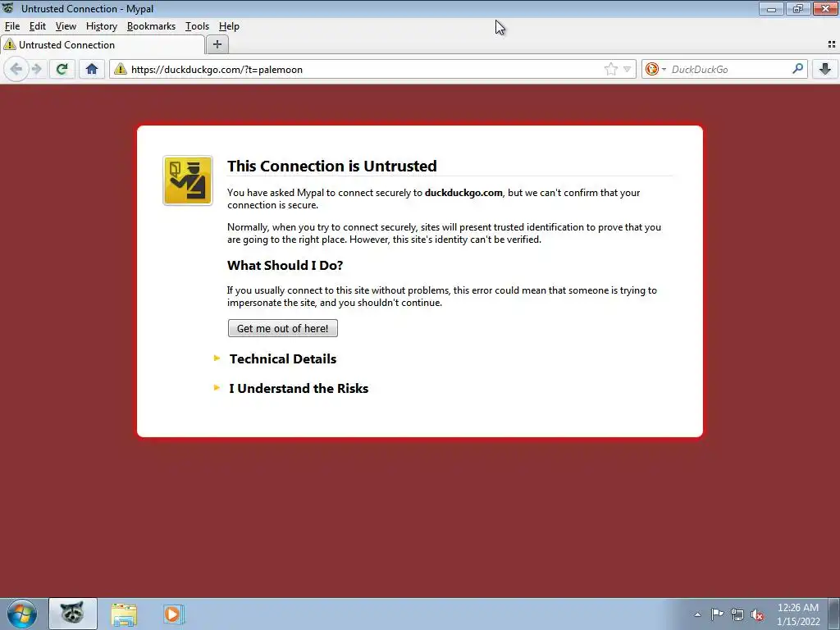The height and width of the screenshot is (630, 840).
Task: Open the clock showing 12:26 AM
Action: [x=798, y=614]
